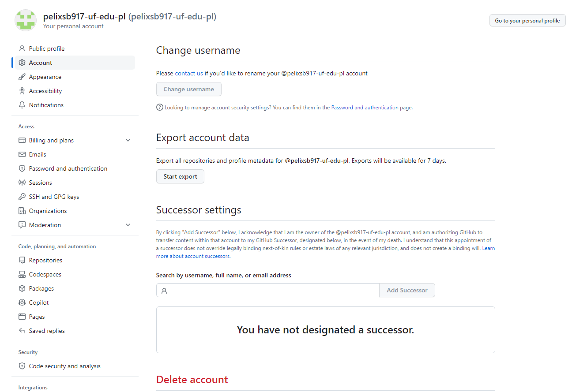The height and width of the screenshot is (392, 572).
Task: Click the Public profile person icon
Action: point(22,49)
